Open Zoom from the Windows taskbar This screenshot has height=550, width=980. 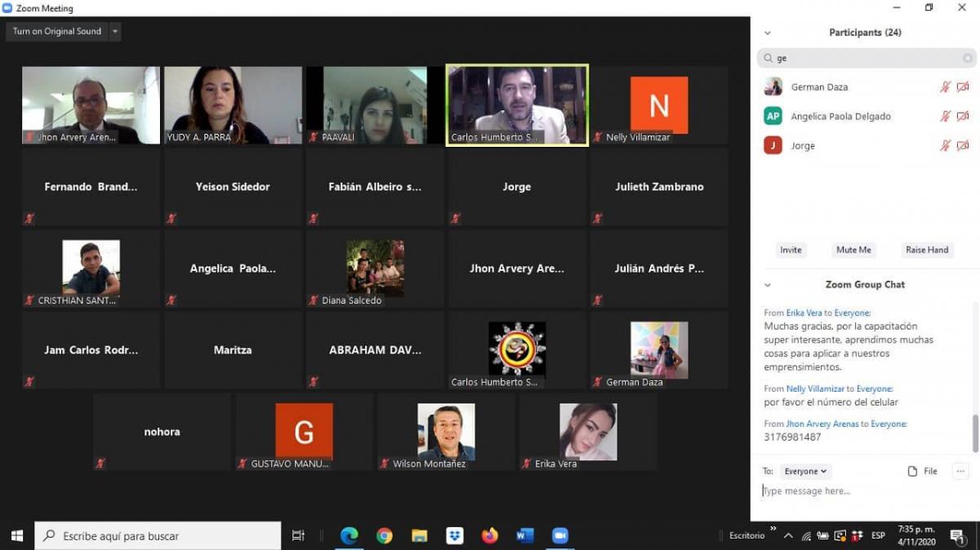(560, 535)
